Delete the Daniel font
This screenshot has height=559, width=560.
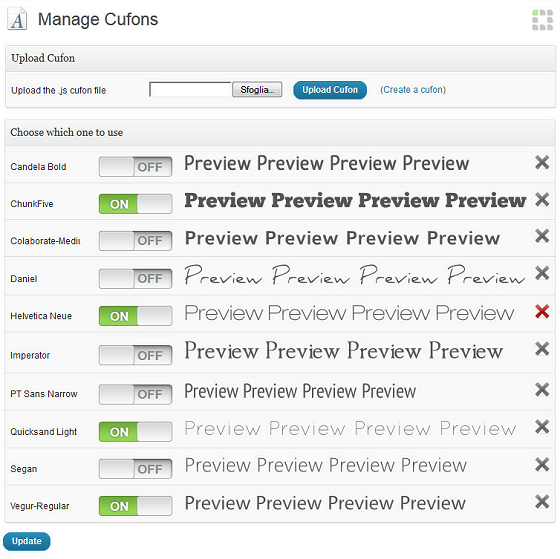(542, 273)
